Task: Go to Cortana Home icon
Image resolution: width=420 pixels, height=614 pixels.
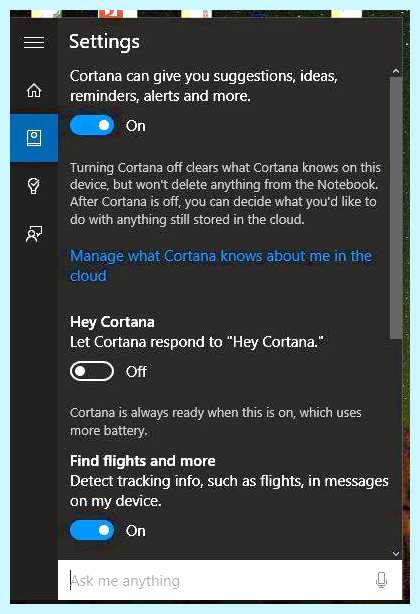Action: pyautogui.click(x=34, y=90)
